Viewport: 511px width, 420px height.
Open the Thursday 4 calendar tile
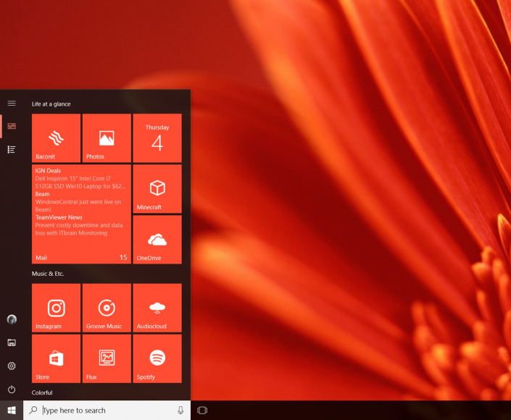tap(157, 138)
